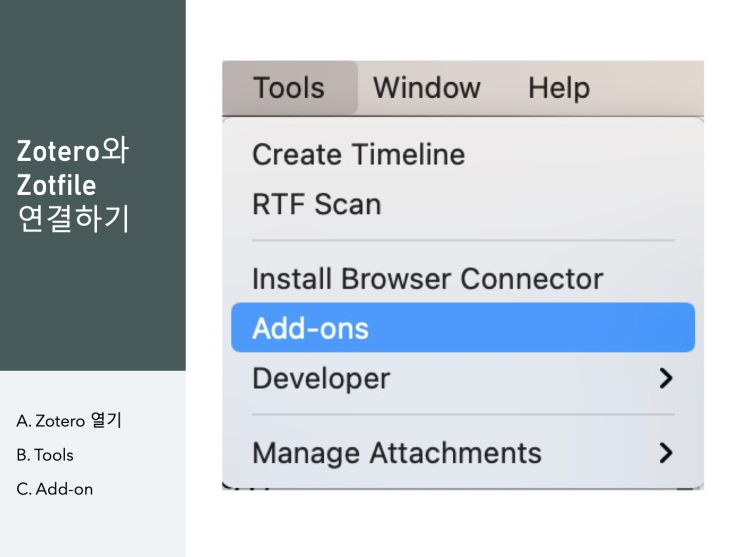Click the chevron next to Manage Attachments
This screenshot has width=743, height=557.
(x=666, y=453)
